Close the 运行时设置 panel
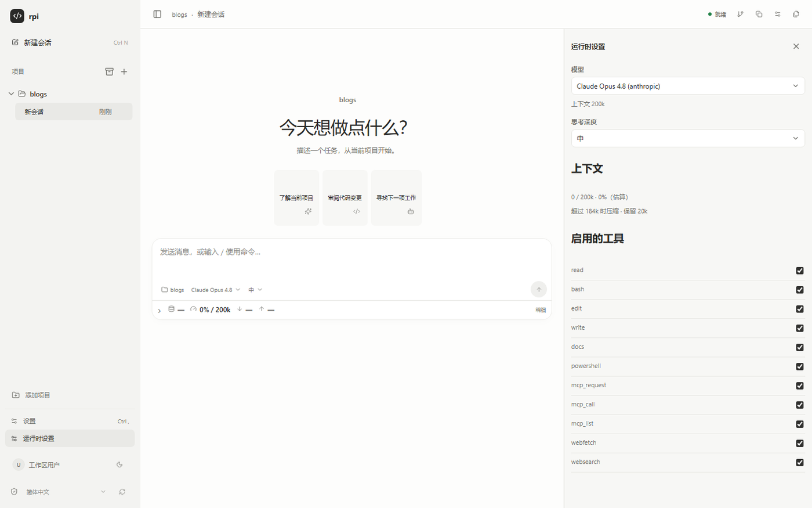 (x=796, y=46)
